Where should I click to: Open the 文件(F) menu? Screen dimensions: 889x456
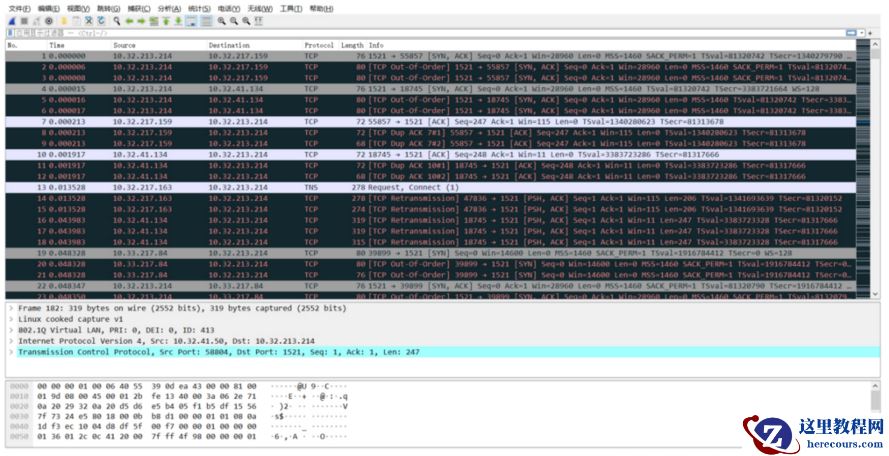click(19, 8)
